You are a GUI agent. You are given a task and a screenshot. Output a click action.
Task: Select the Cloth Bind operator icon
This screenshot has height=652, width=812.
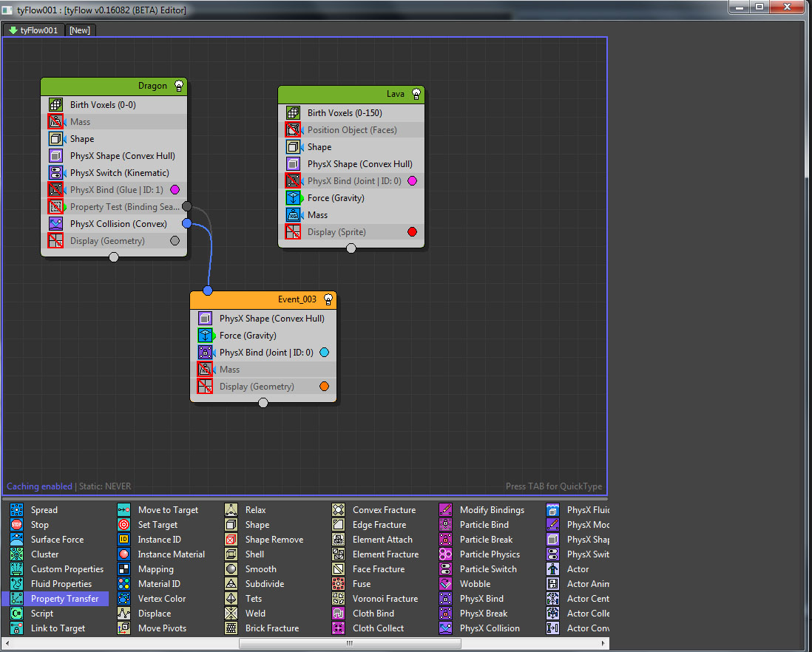[x=338, y=614]
